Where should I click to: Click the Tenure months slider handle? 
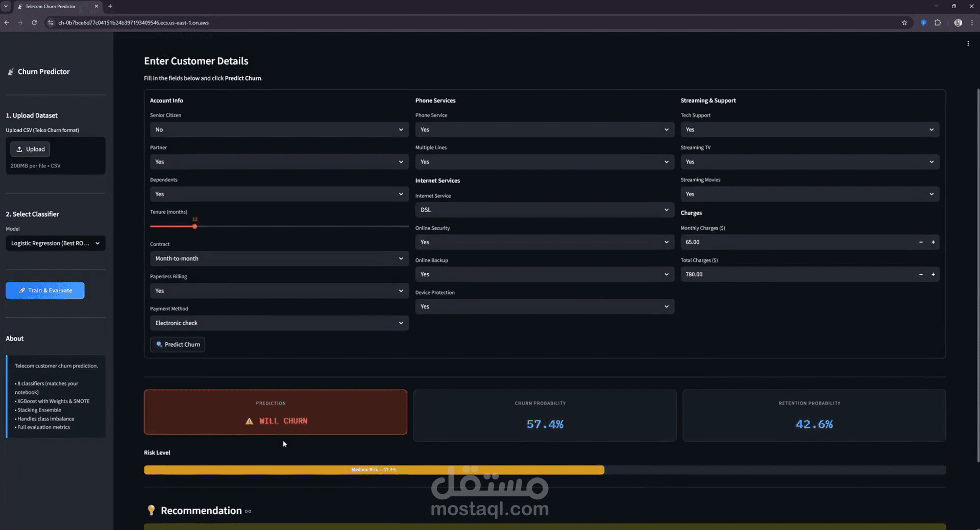[x=195, y=226]
